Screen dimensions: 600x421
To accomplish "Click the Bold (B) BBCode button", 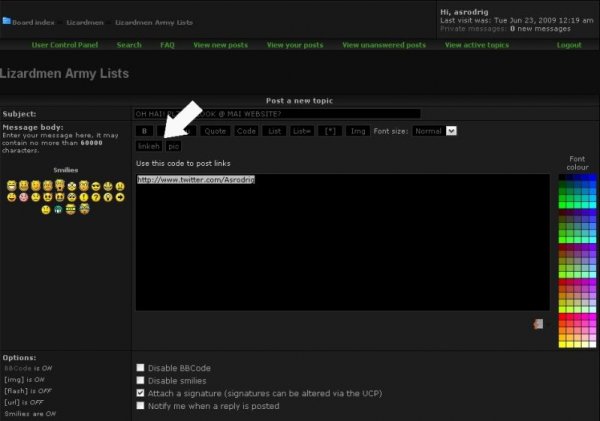I will click(144, 131).
